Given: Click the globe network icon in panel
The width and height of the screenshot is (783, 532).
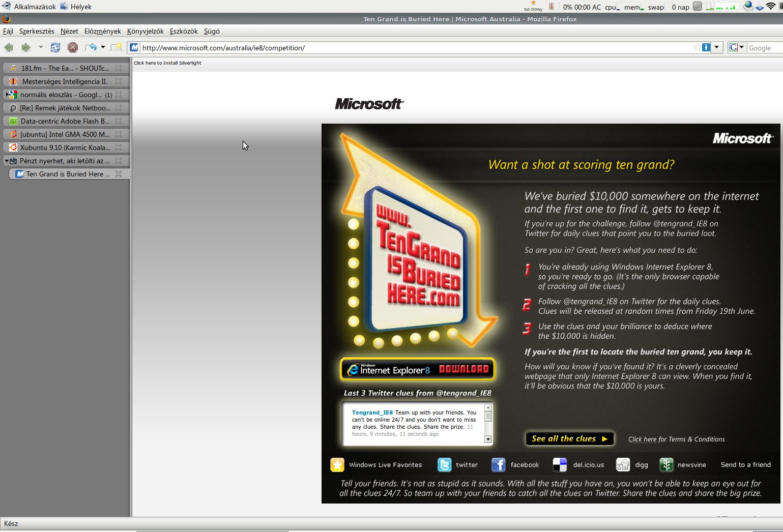Looking at the screenshot, I should tap(748, 6).
